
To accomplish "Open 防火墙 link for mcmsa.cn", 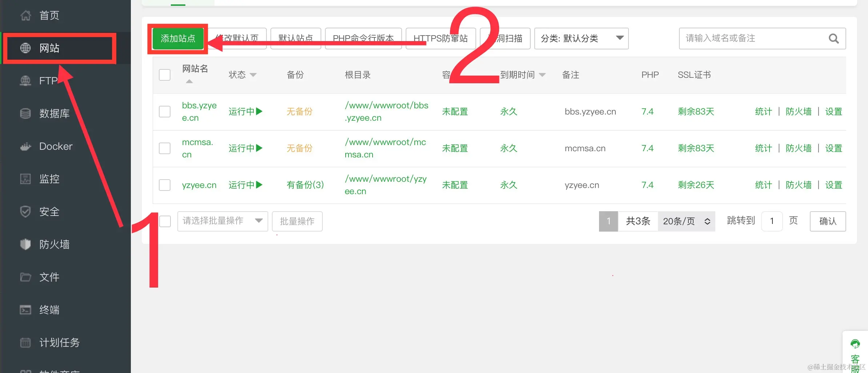I will click(x=799, y=148).
